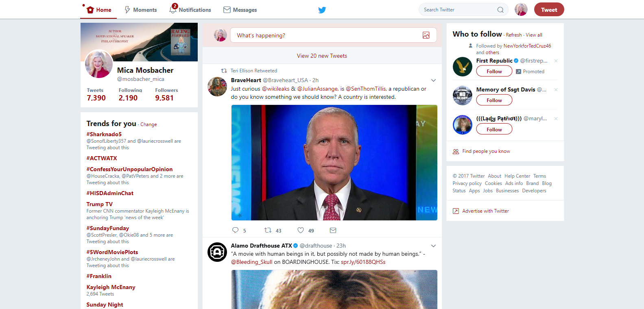Viewport: 644px width, 309px height.
Task: Open spr.ly/60188QHSs link
Action: [x=363, y=262]
